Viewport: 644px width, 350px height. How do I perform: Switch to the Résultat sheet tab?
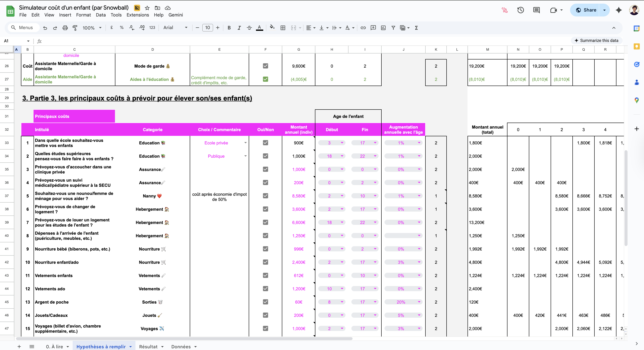tap(148, 347)
